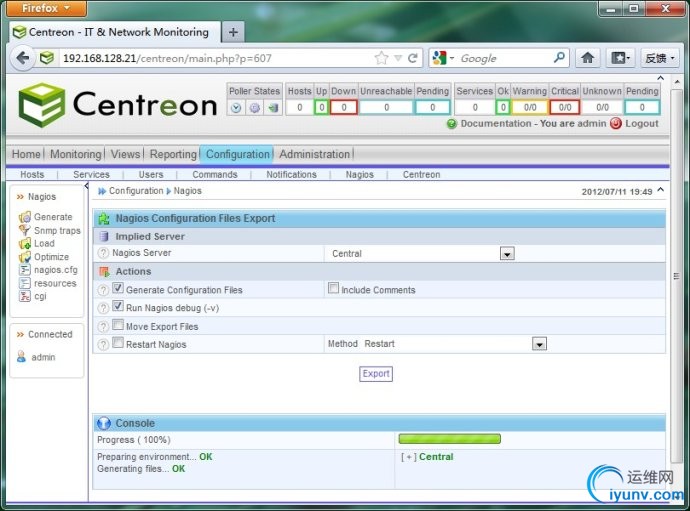Screen dimensions: 690x511
Task: Open the Firefox application menu
Action: (x=47, y=8)
